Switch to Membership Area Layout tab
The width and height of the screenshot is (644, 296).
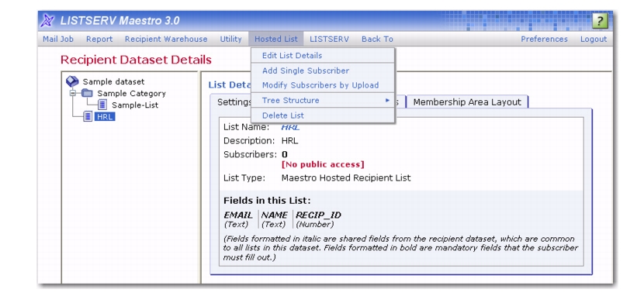click(x=467, y=102)
